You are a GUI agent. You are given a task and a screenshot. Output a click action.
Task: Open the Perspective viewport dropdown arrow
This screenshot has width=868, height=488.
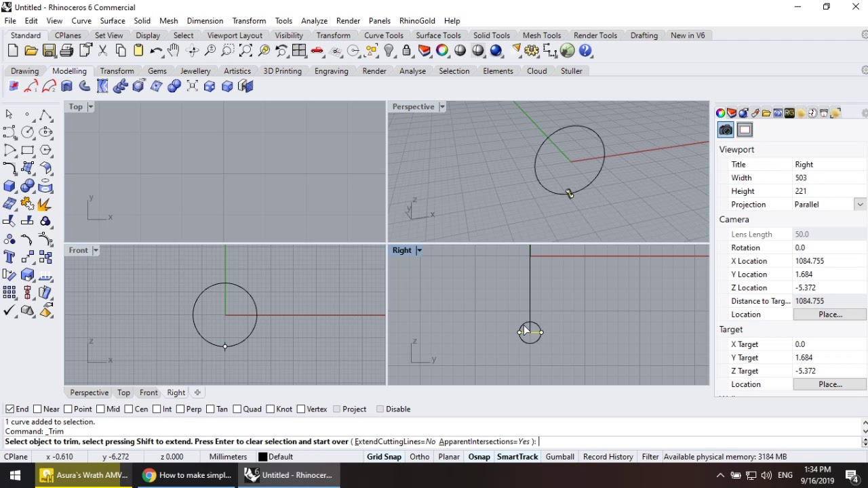pos(442,106)
